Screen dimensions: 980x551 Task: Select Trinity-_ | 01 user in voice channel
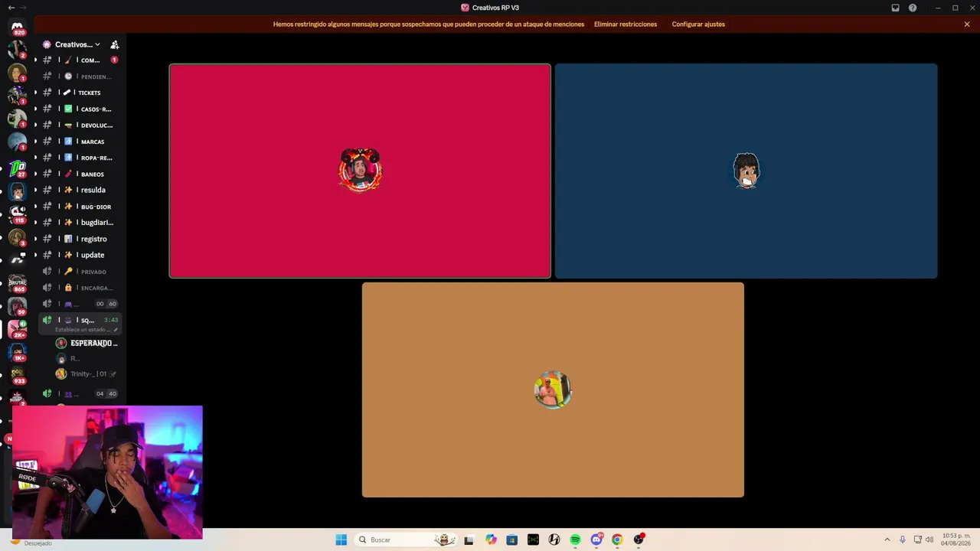[87, 374]
